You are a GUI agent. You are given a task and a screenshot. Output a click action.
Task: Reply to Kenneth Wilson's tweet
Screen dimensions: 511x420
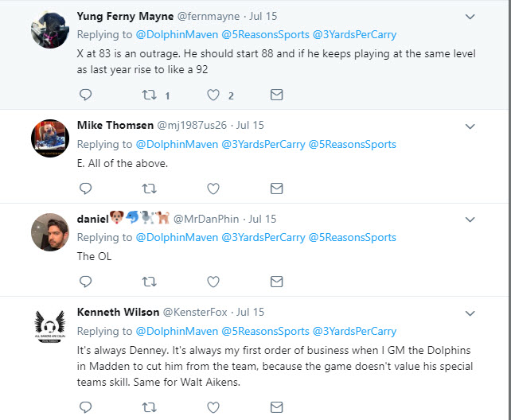[x=86, y=406]
